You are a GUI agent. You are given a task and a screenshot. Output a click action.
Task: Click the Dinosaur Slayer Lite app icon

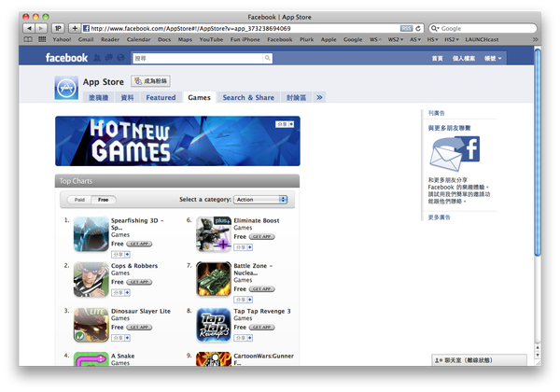pyautogui.click(x=91, y=325)
